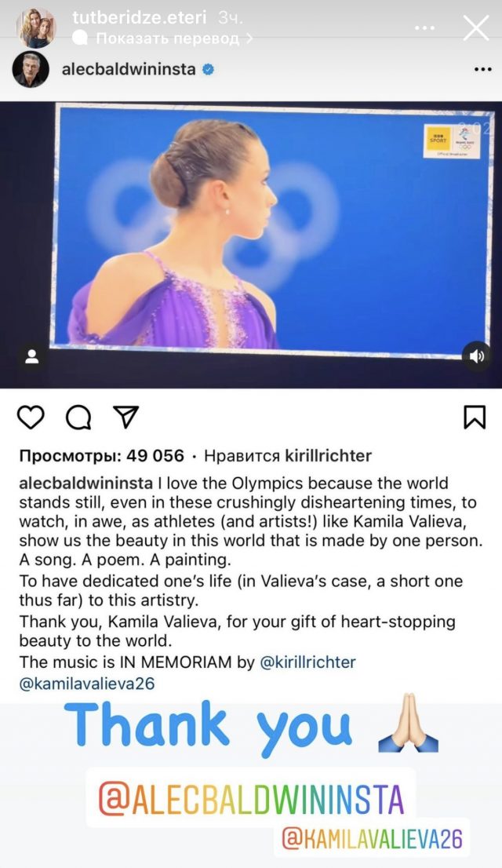Toggle video sound with the speaker icon
Image resolution: width=502 pixels, height=868 pixels.
pyautogui.click(x=476, y=356)
